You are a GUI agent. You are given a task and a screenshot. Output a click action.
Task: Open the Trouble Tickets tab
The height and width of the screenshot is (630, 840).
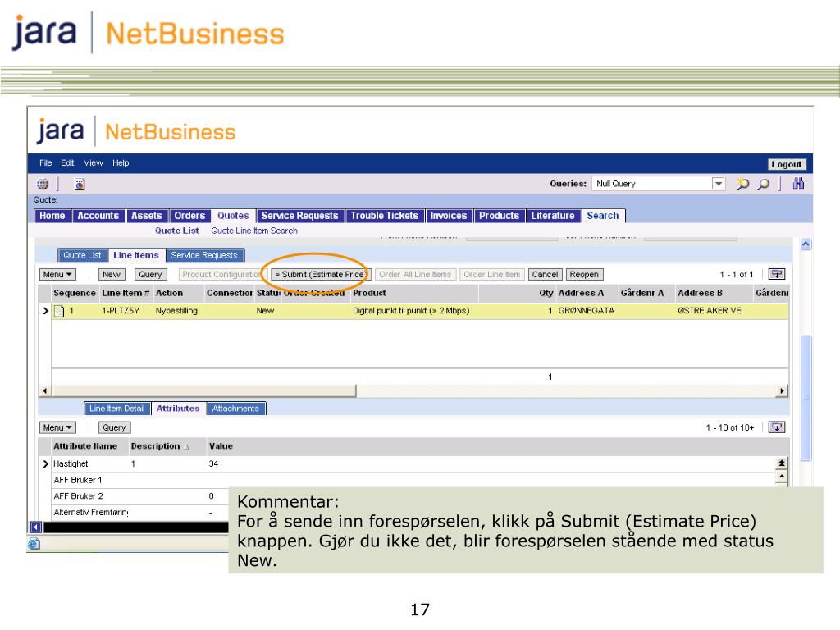(384, 216)
